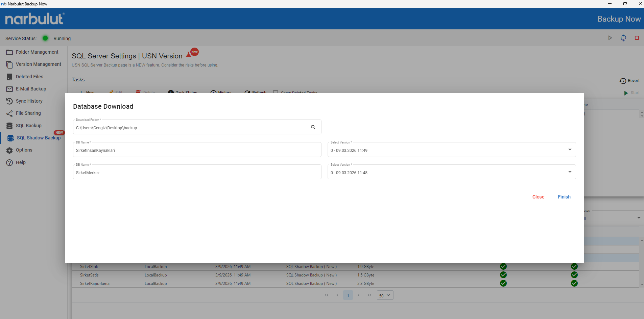This screenshot has height=319, width=644.
Task: Go to E-Mail Backup section
Action: pyautogui.click(x=31, y=89)
